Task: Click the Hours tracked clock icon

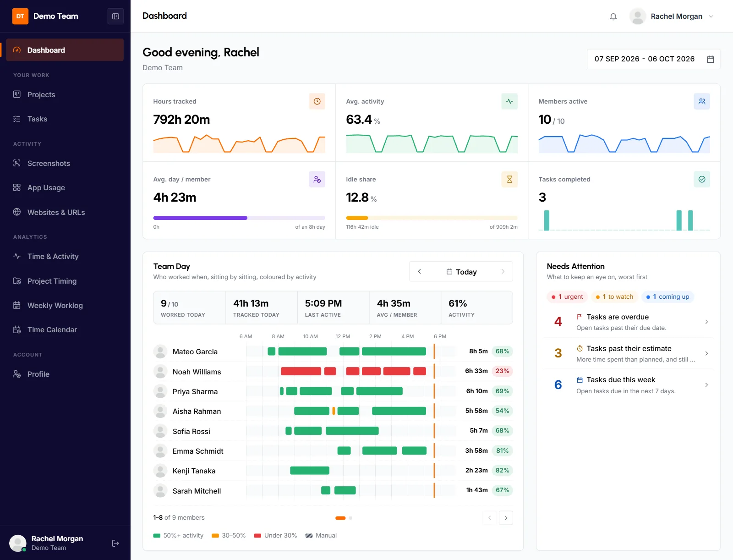Action: point(317,101)
